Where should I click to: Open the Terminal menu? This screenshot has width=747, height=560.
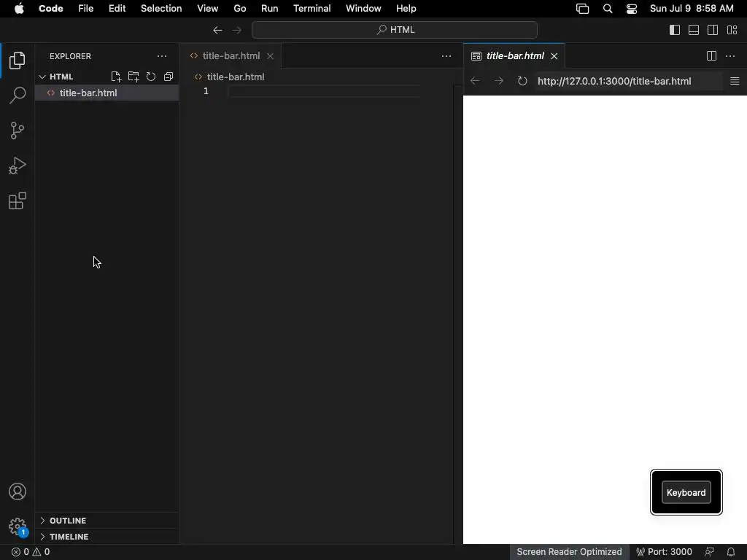coord(312,9)
